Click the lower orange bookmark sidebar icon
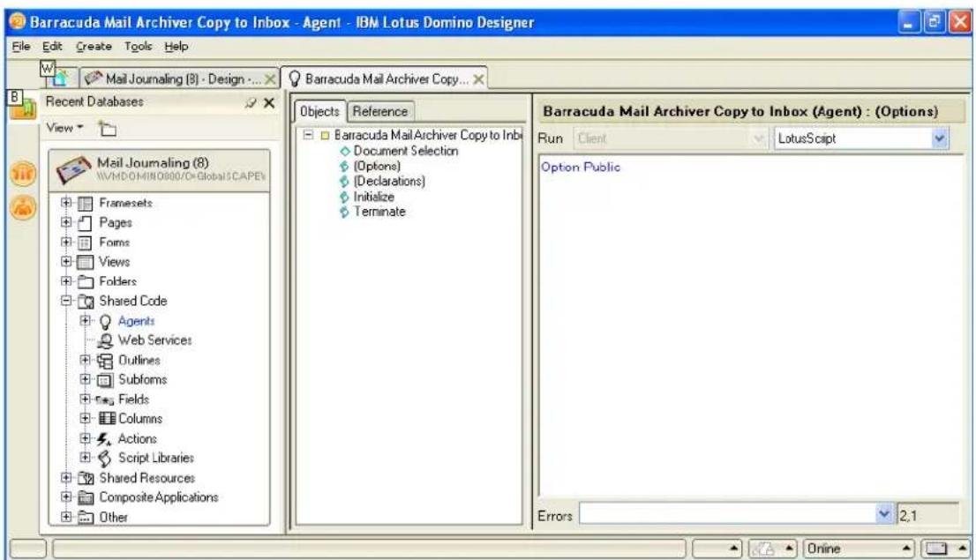 click(x=23, y=207)
